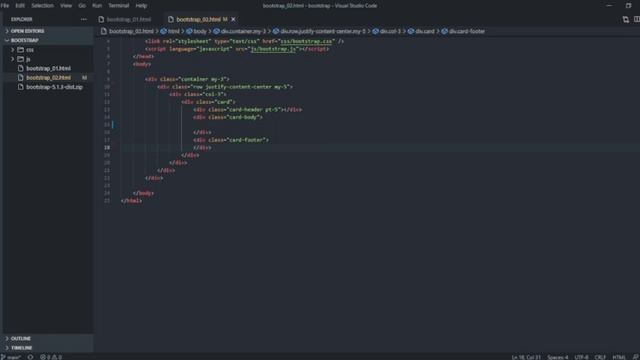Viewport: 640px width, 360px height.
Task: Click the git branch indicator in status bar
Action: point(11,357)
